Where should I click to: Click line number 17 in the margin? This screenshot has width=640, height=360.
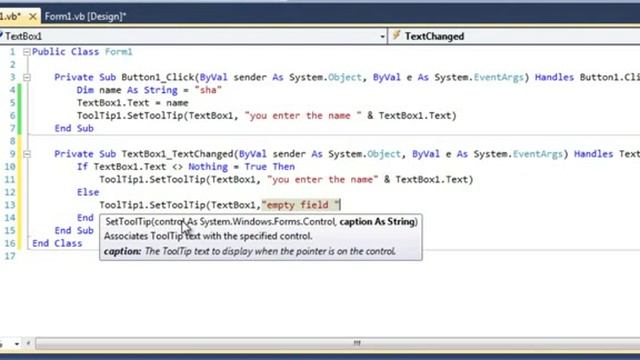(x=10, y=256)
